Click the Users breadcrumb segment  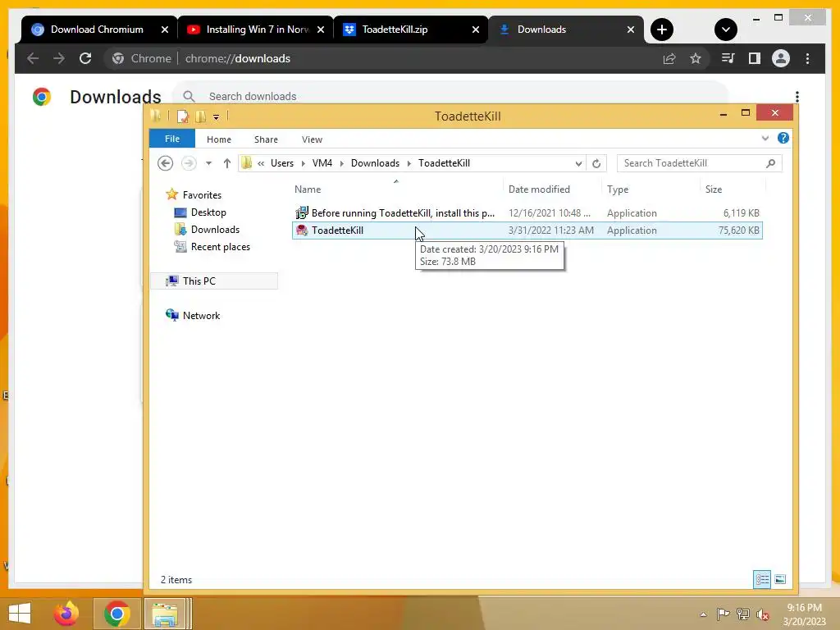pyautogui.click(x=282, y=163)
